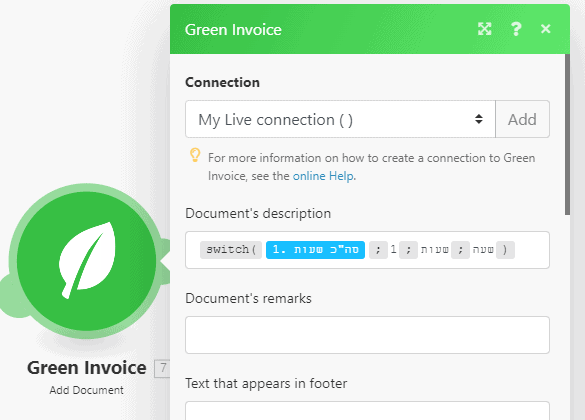Click the module number 7 badge

pos(163,369)
